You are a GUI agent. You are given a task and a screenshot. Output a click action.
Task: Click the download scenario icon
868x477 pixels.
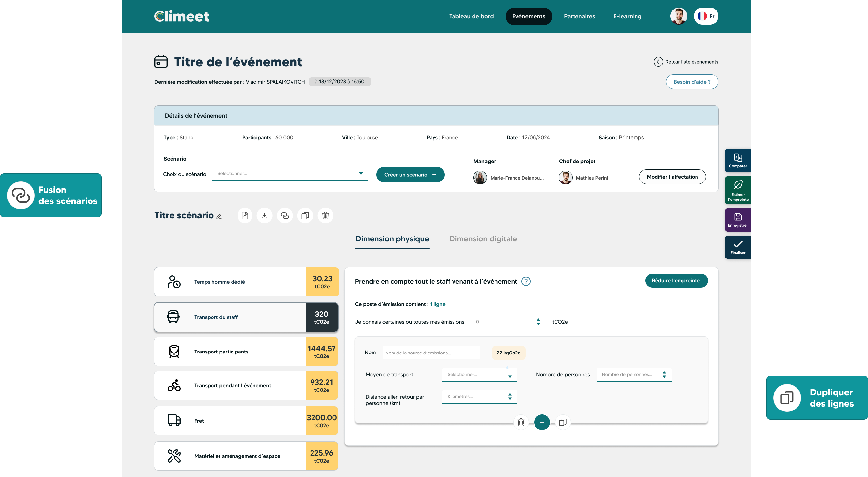point(265,216)
